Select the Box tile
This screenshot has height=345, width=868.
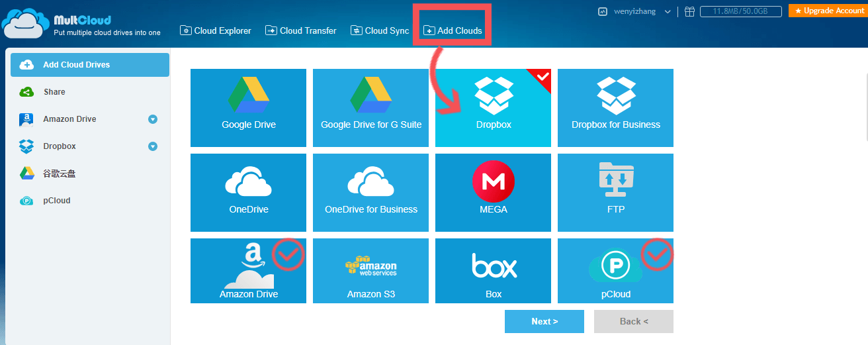[493, 271]
